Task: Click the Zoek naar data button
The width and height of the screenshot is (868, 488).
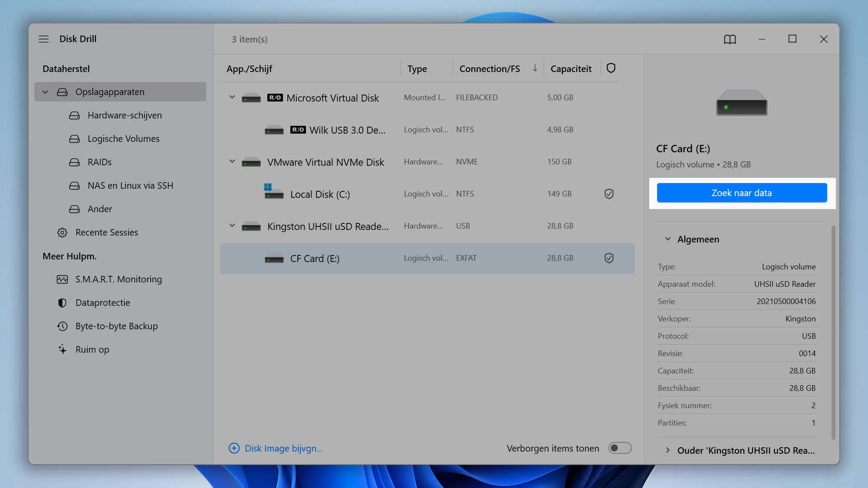Action: [742, 193]
